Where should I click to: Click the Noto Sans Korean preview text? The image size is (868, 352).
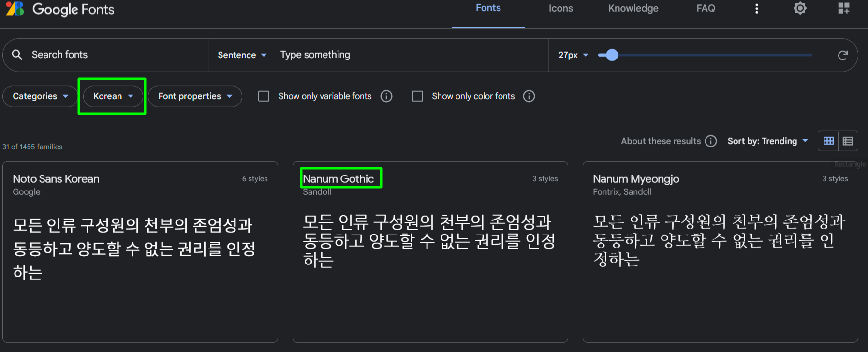coord(134,249)
